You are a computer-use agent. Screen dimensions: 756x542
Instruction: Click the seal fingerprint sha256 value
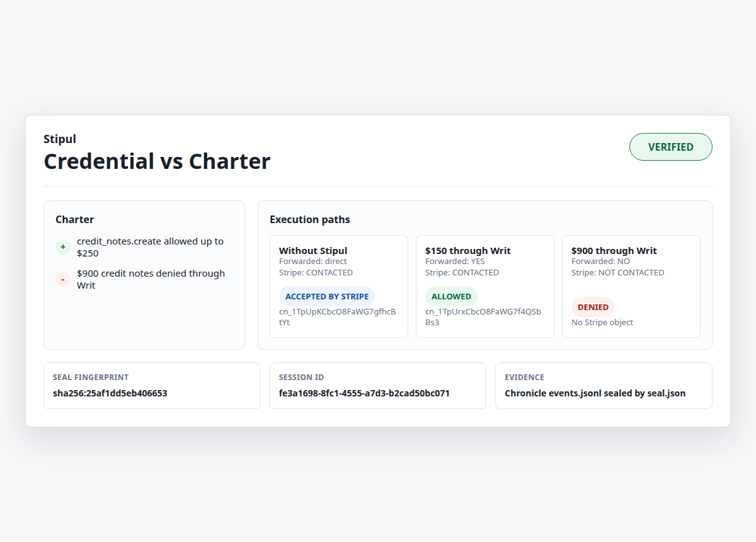click(x=110, y=393)
